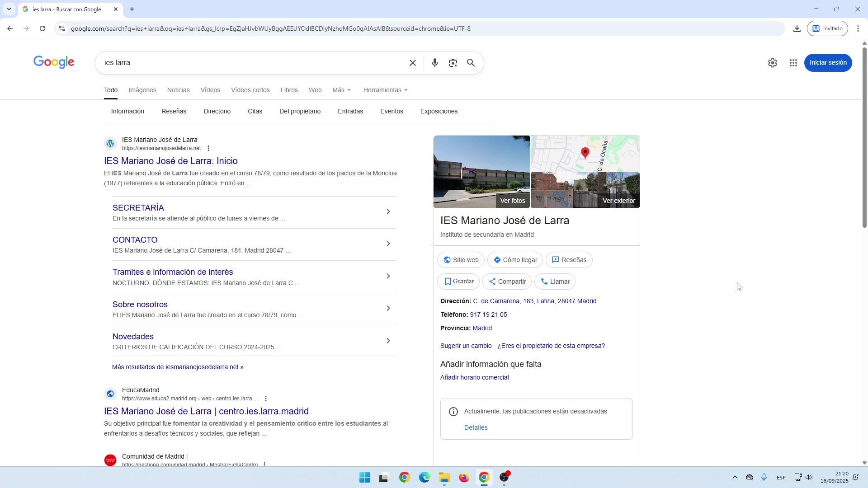Expand the SECRETARÍA sitelink chevron

(388, 211)
